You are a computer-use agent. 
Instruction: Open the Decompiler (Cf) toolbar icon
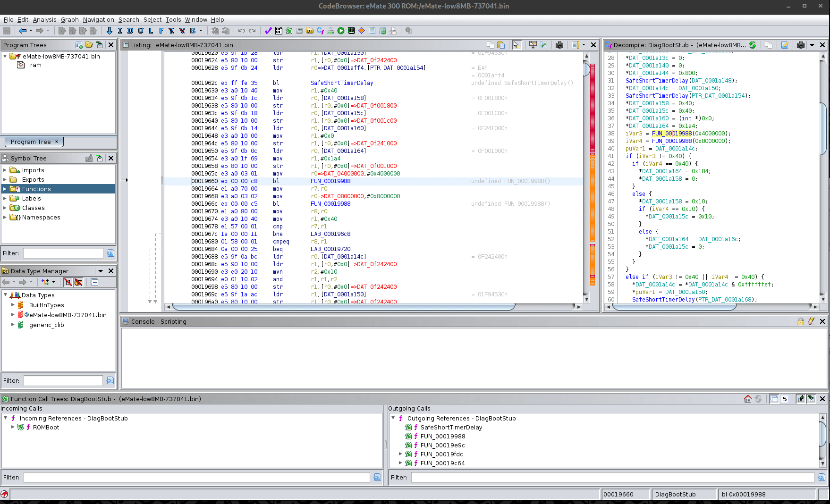pyautogui.click(x=320, y=31)
